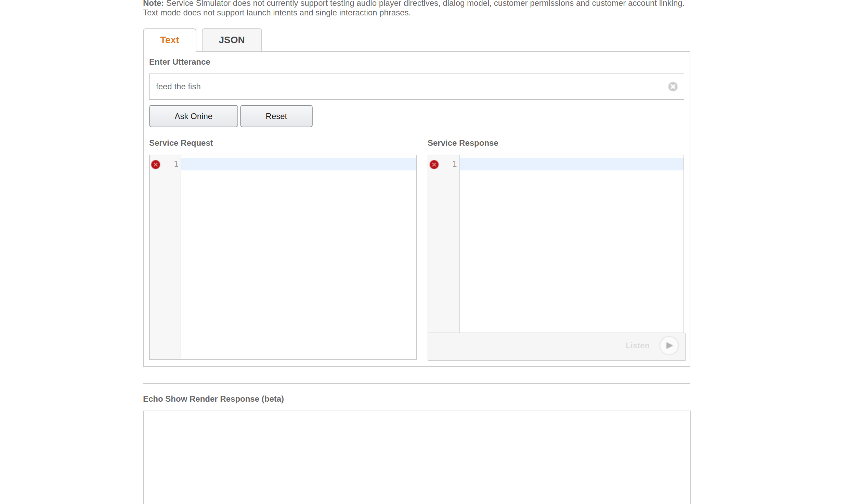Screen dimensions: 846x504
Task: Switch to the JSON tab
Action: (x=232, y=40)
